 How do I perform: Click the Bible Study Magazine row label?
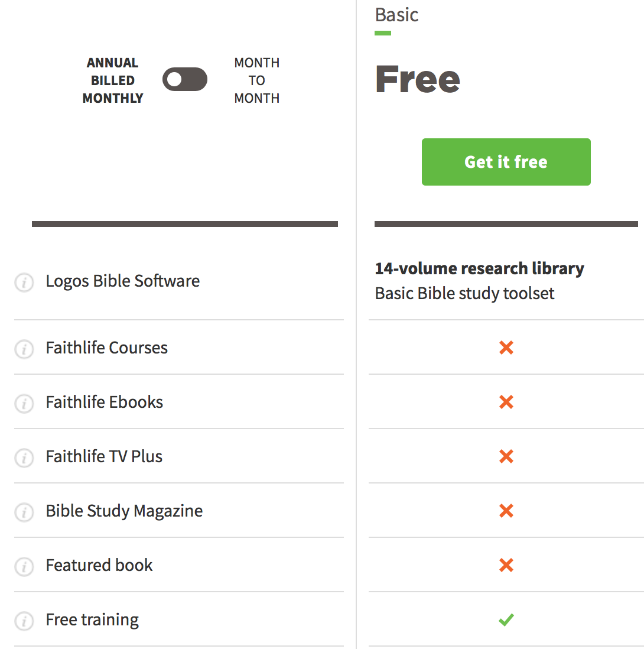click(x=124, y=511)
